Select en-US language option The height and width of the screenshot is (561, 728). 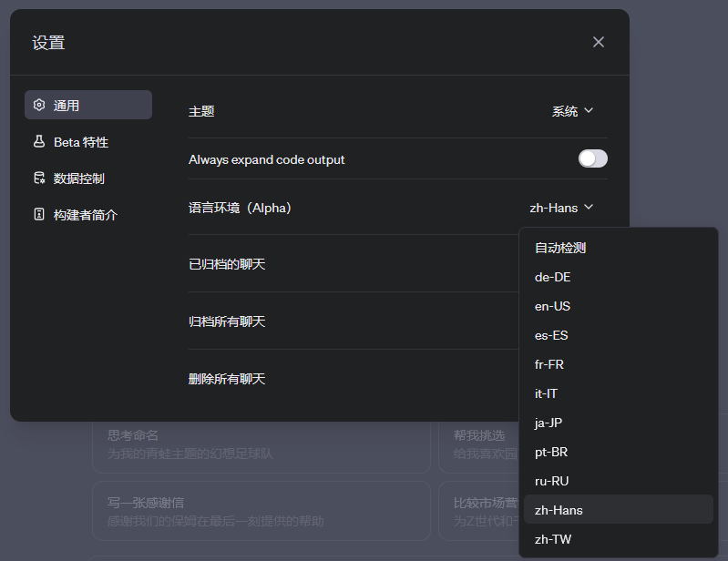tap(553, 306)
